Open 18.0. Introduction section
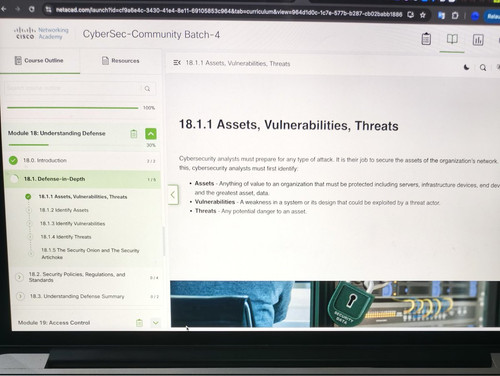The image size is (500, 376). (45, 160)
